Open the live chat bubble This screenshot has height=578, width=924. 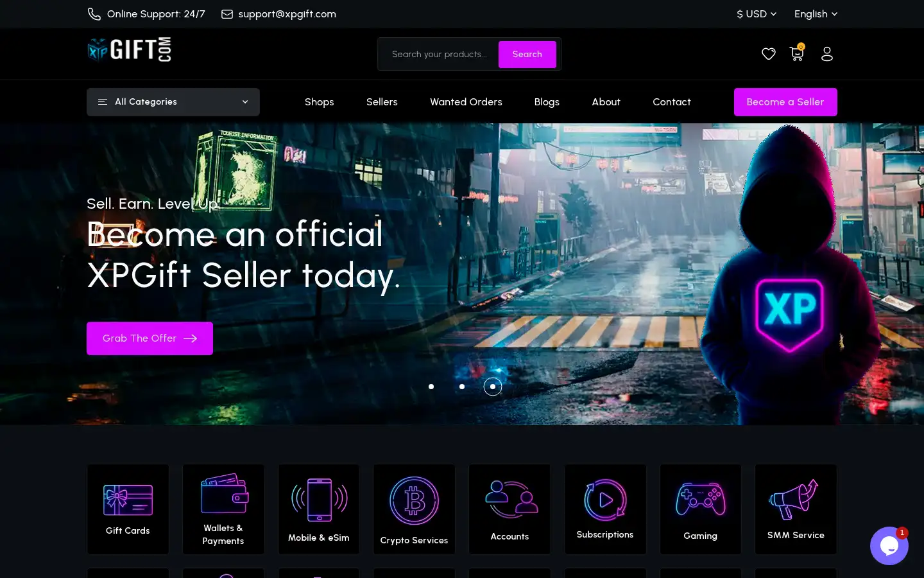pyautogui.click(x=889, y=546)
